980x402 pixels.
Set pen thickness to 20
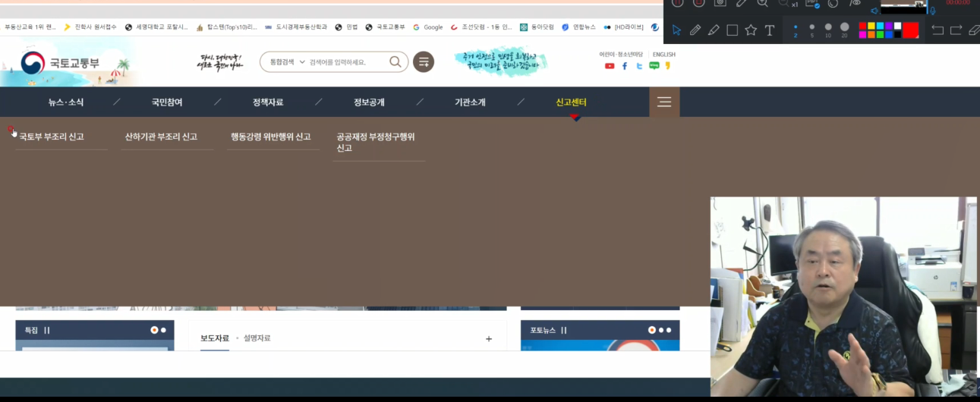coord(845,30)
